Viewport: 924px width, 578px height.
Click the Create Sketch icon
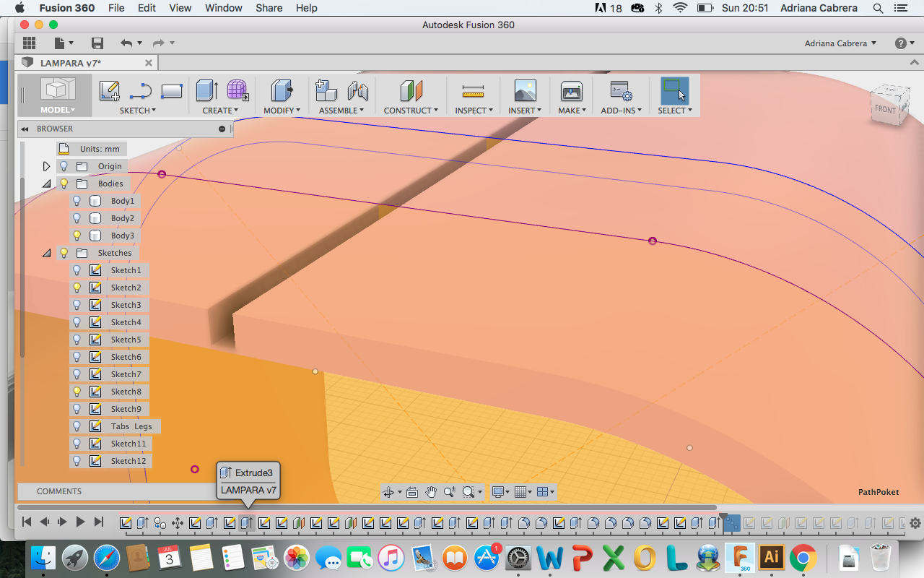[x=109, y=90]
